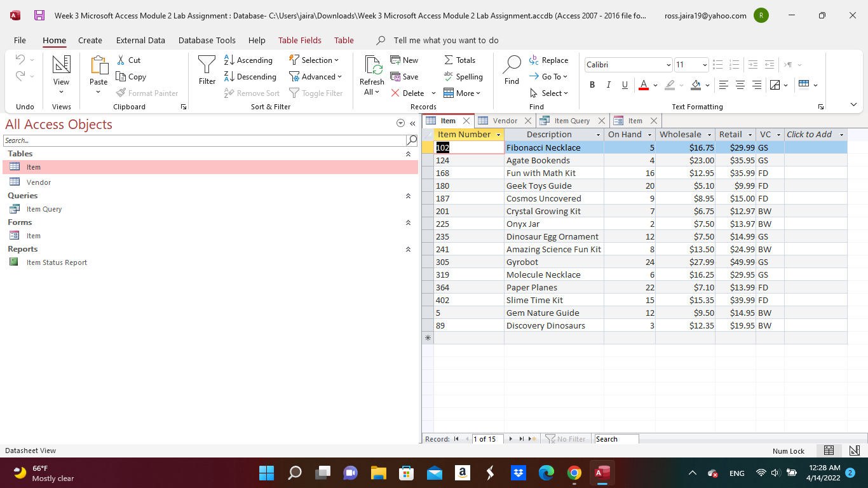
Task: Expand the More records dropdown
Action: [x=462, y=93]
